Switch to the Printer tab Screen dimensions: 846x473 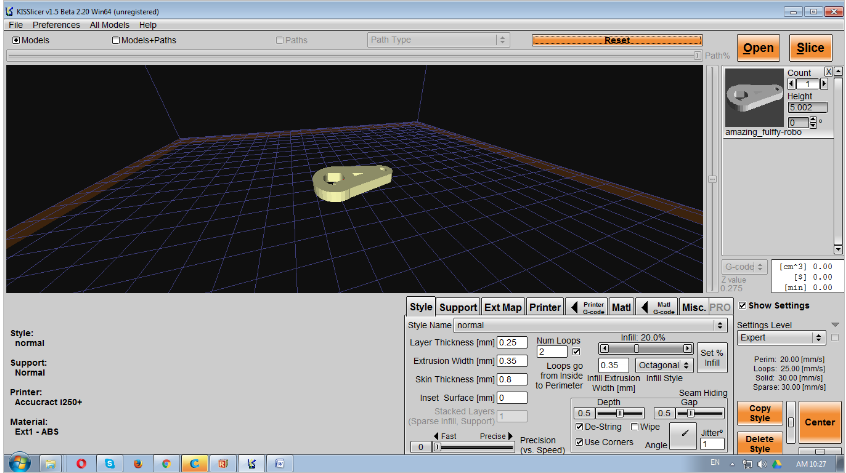(545, 307)
